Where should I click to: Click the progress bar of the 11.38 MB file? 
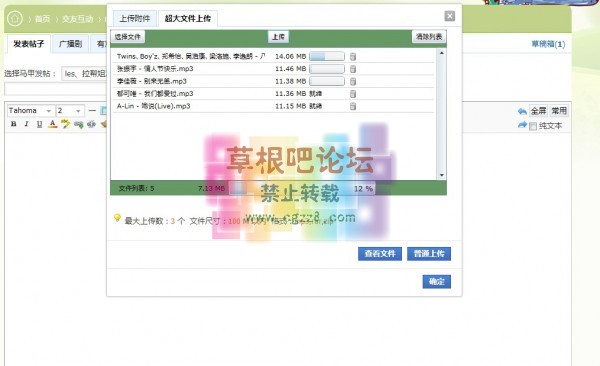(x=327, y=81)
